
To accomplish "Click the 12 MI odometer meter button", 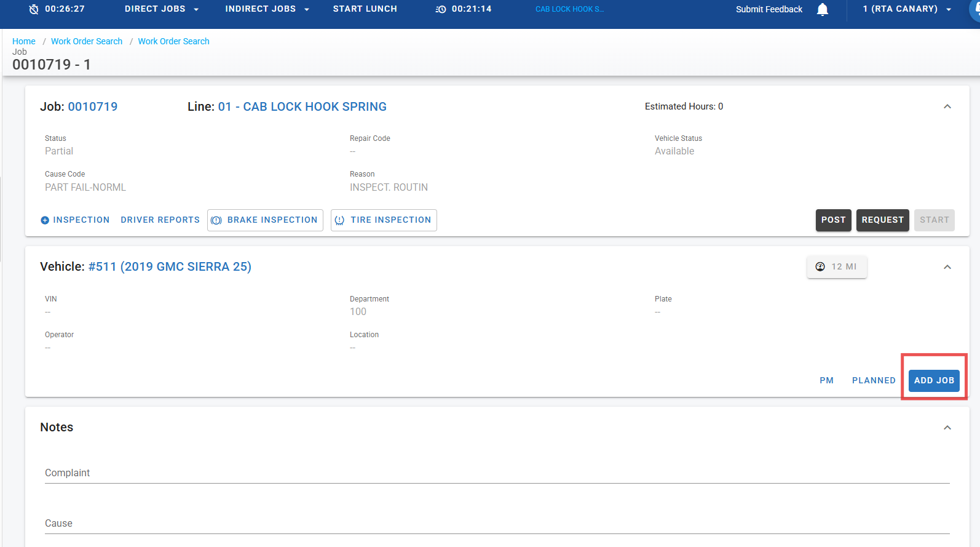I will (x=836, y=267).
